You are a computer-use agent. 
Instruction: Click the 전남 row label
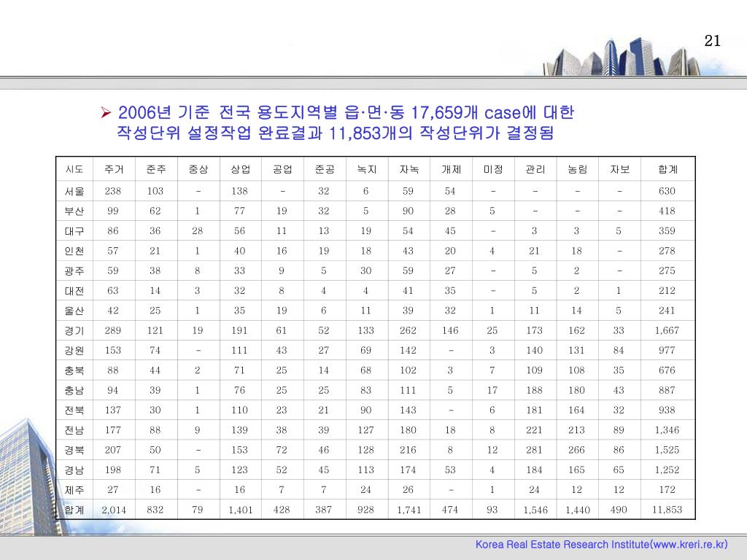point(74,430)
